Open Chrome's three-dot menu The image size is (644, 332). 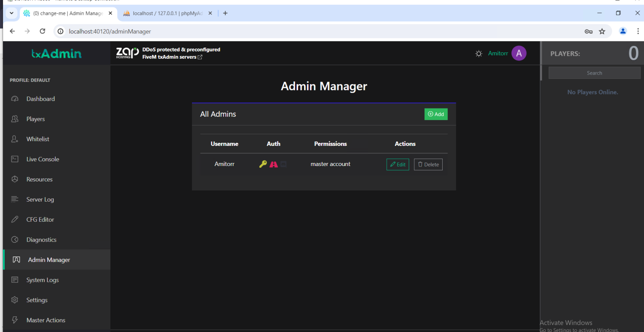(x=638, y=31)
